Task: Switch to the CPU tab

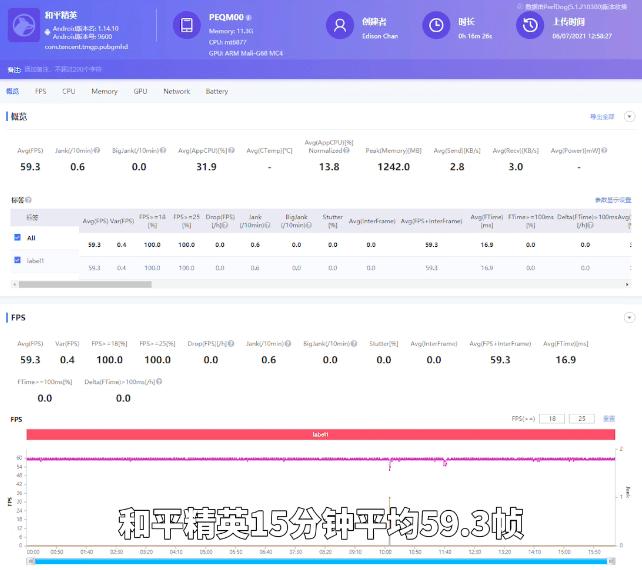Action: tap(69, 91)
